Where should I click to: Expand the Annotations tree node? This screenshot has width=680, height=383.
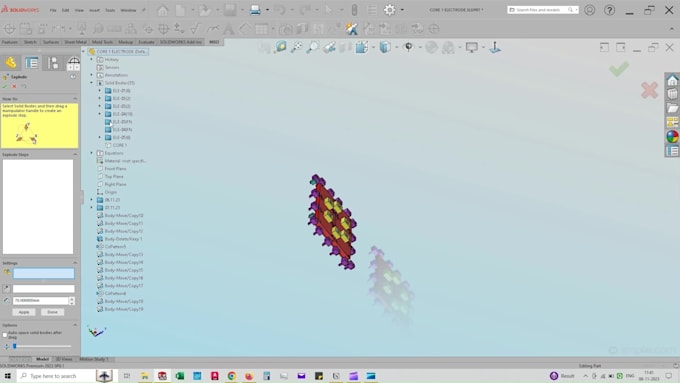pos(92,75)
